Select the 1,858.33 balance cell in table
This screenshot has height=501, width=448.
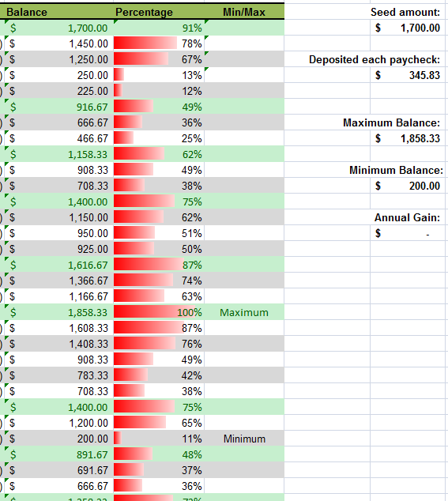coord(58,312)
